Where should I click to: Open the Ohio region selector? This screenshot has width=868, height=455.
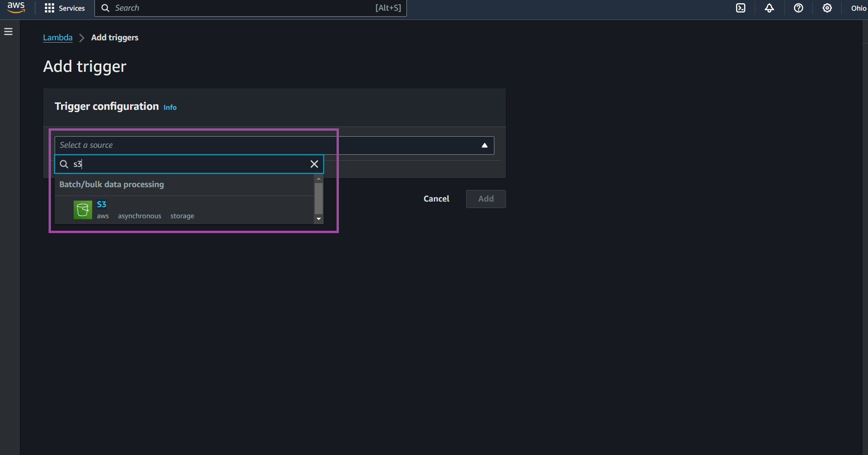[858, 8]
